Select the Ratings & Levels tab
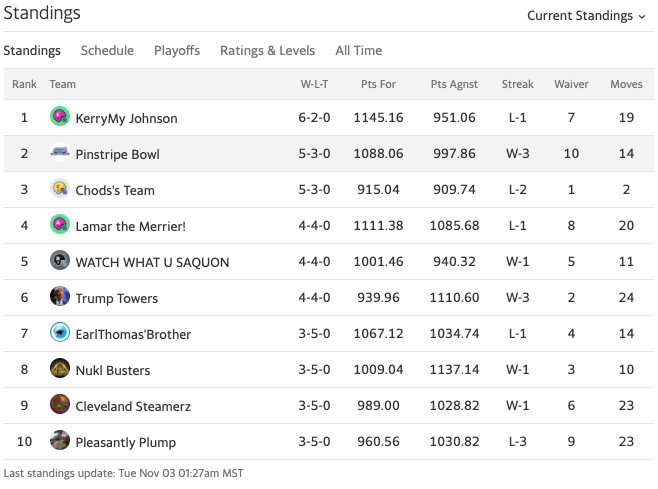Screen dimensions: 658x489 pos(267,51)
